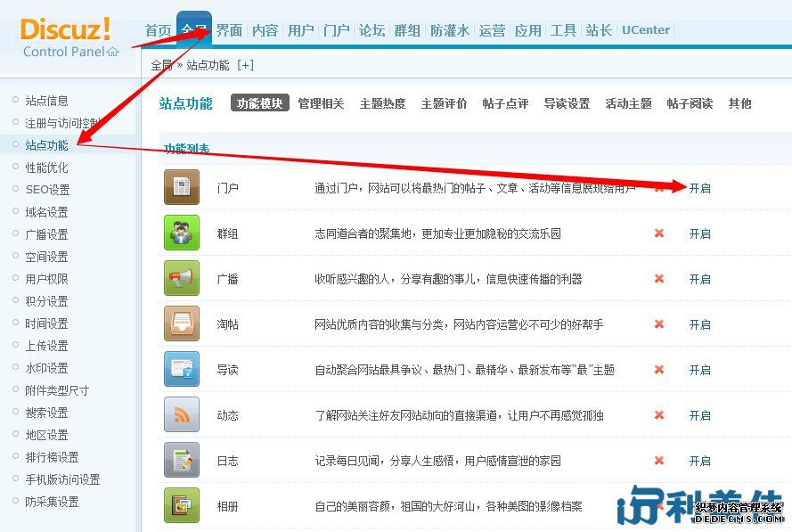Click the 淘帖 collection box icon

182,324
